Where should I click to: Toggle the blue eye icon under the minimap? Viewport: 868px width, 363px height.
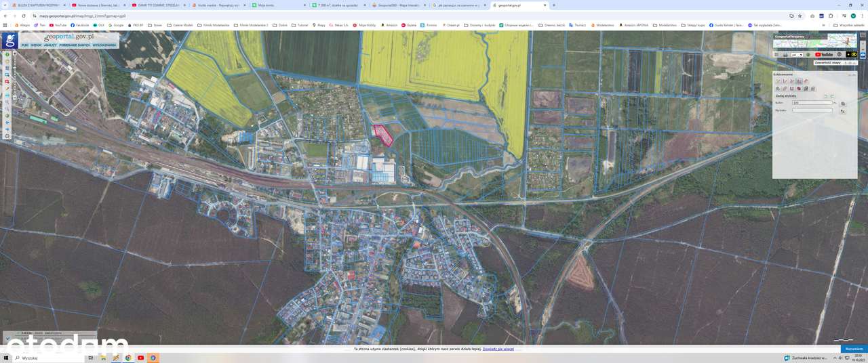863,56
